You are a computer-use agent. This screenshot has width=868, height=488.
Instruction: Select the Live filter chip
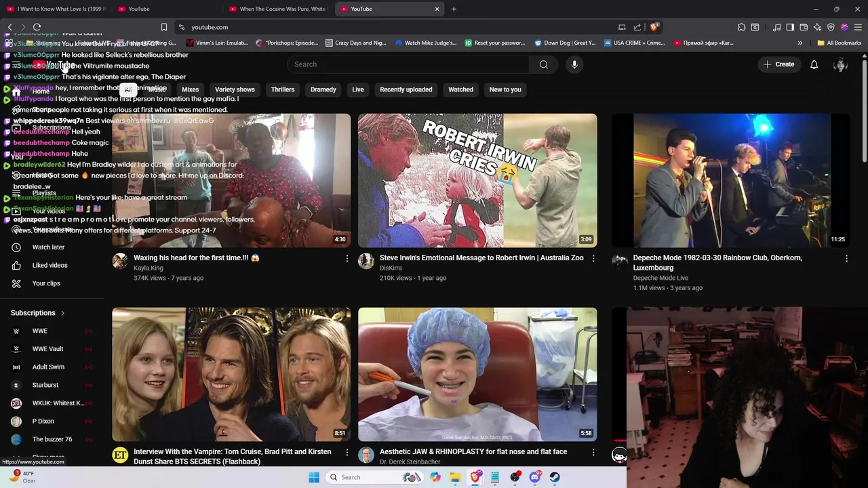358,89
